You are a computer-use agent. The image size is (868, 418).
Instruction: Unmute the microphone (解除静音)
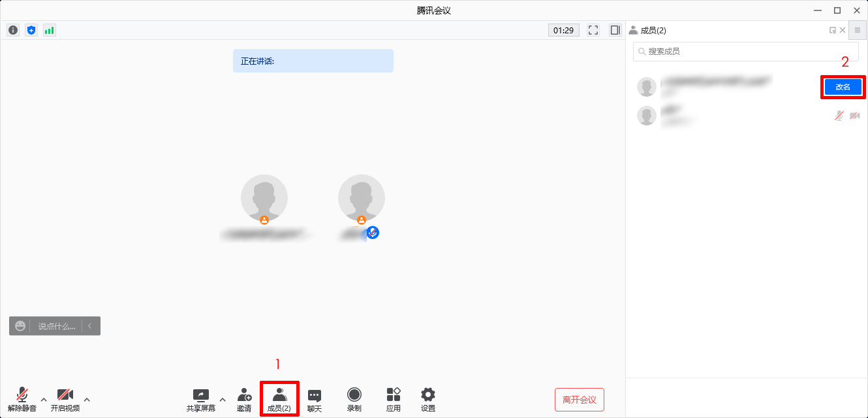click(x=22, y=400)
